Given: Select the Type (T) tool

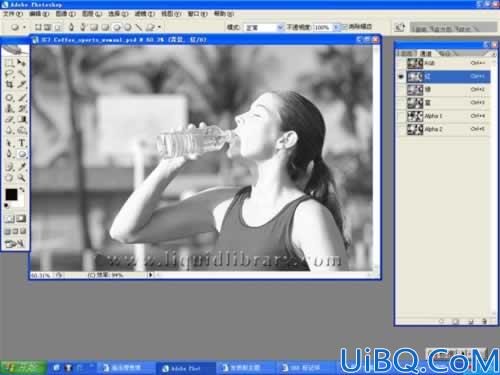Looking at the screenshot, I should 21,143.
